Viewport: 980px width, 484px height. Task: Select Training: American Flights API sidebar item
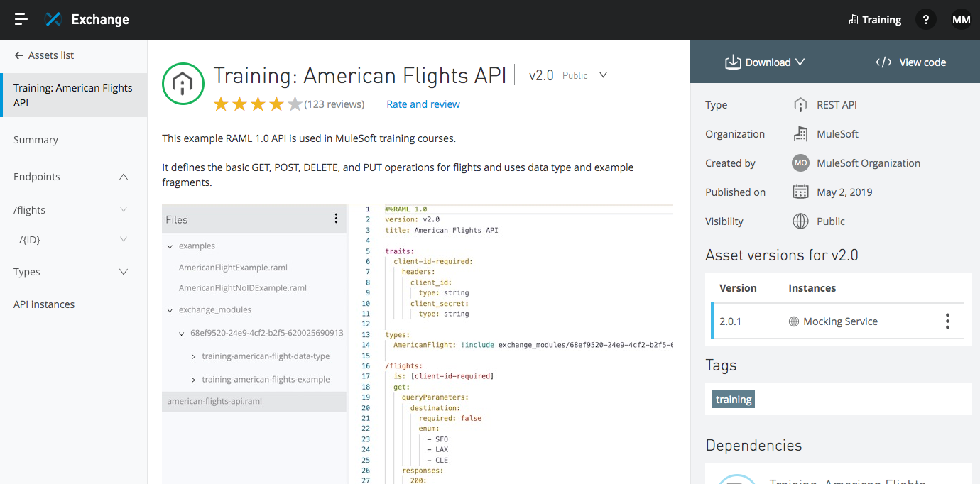click(73, 95)
